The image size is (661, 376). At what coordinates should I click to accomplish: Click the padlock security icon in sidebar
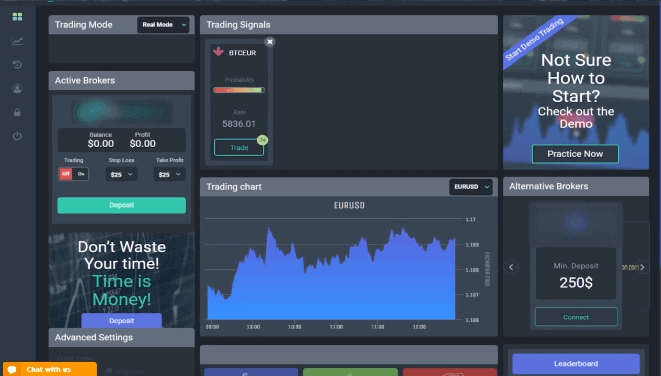coord(17,112)
